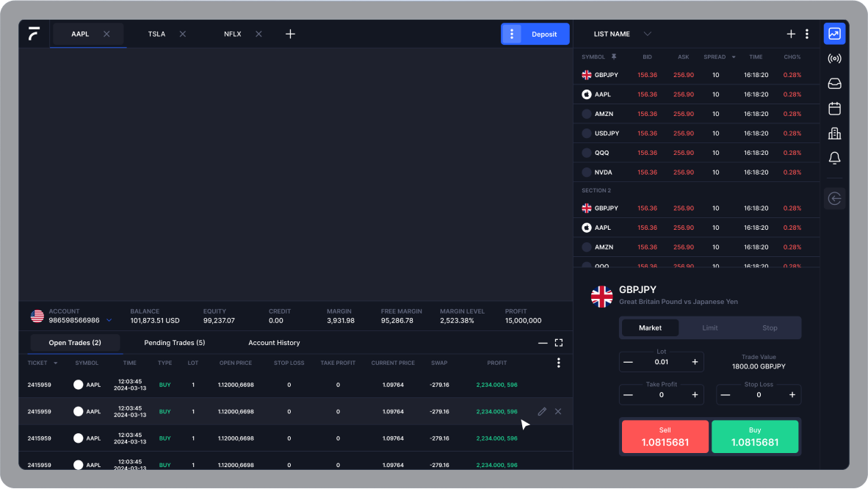Viewport: 868px width, 489px height.
Task: Click the GBPJPY flag in order panel
Action: [601, 297]
